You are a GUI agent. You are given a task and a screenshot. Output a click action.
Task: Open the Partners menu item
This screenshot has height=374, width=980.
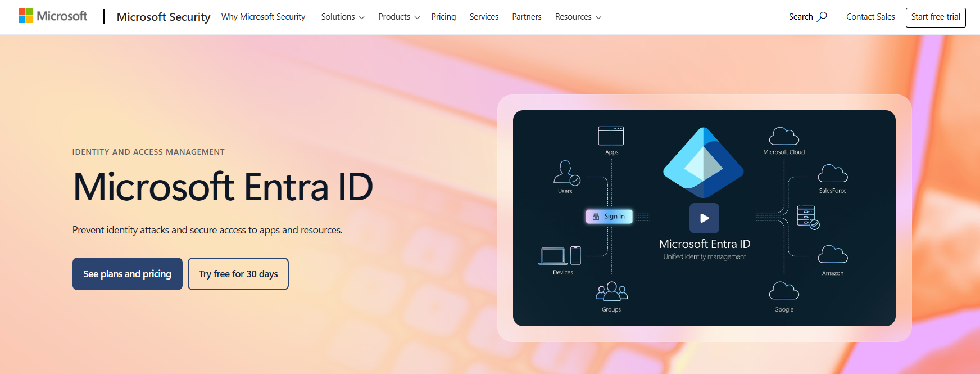click(527, 17)
